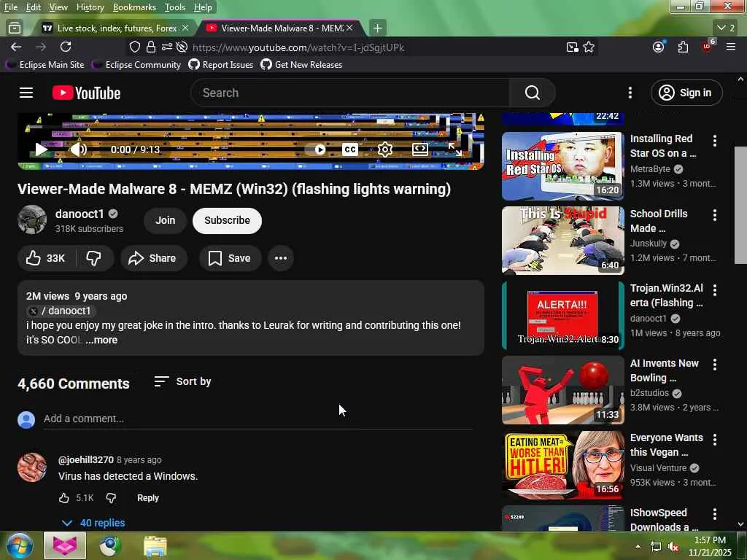Open the YouTube hamburger guide menu

26,93
